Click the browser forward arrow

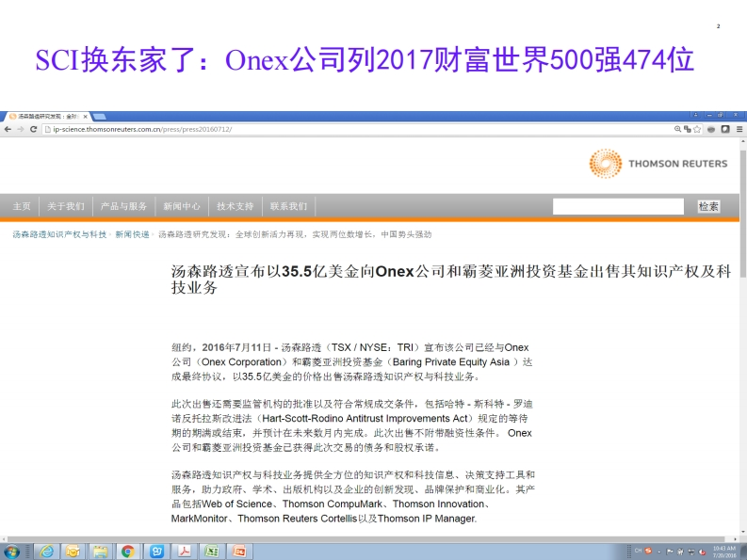point(21,129)
